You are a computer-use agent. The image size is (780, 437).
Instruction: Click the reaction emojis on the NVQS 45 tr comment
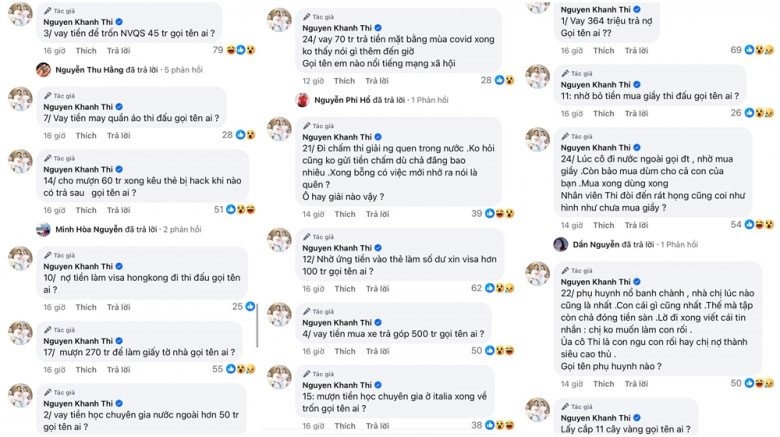coord(240,49)
